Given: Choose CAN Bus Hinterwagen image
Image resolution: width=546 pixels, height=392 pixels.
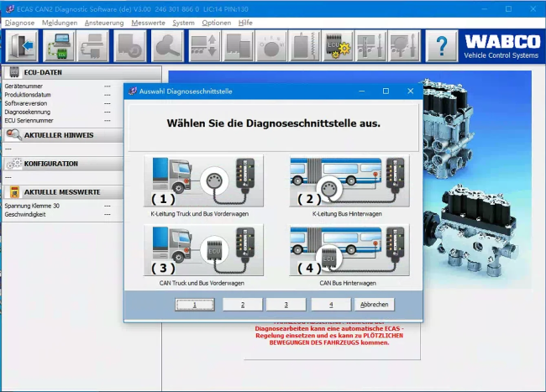Looking at the screenshot, I should click(348, 251).
